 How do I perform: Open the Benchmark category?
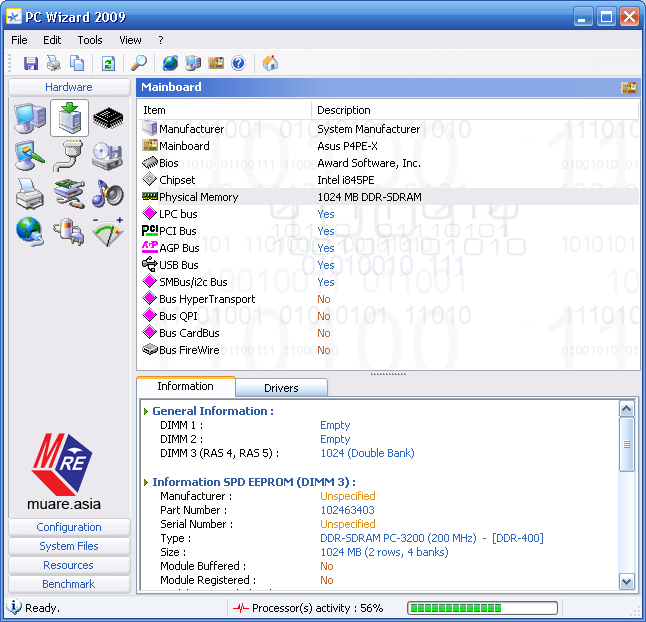[x=69, y=584]
